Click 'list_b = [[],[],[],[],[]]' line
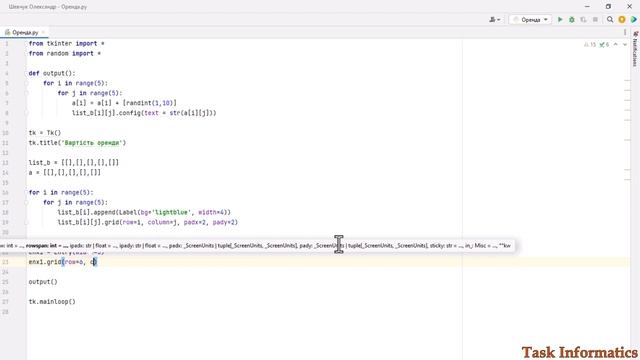This screenshot has height=360, width=640. (x=74, y=162)
